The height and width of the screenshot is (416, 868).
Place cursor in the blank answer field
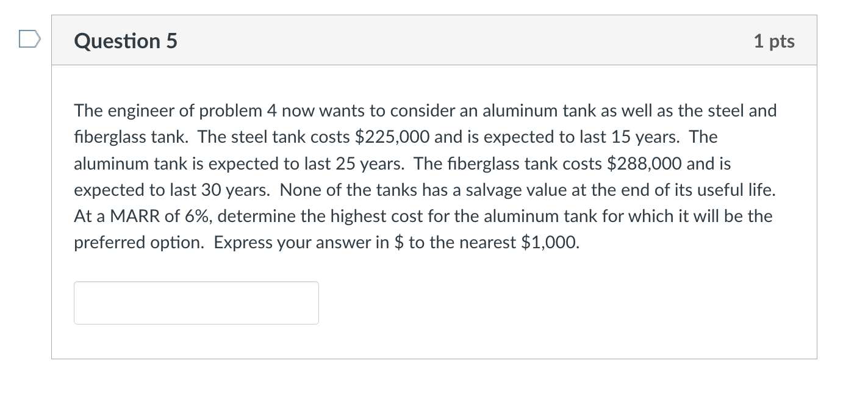(195, 303)
